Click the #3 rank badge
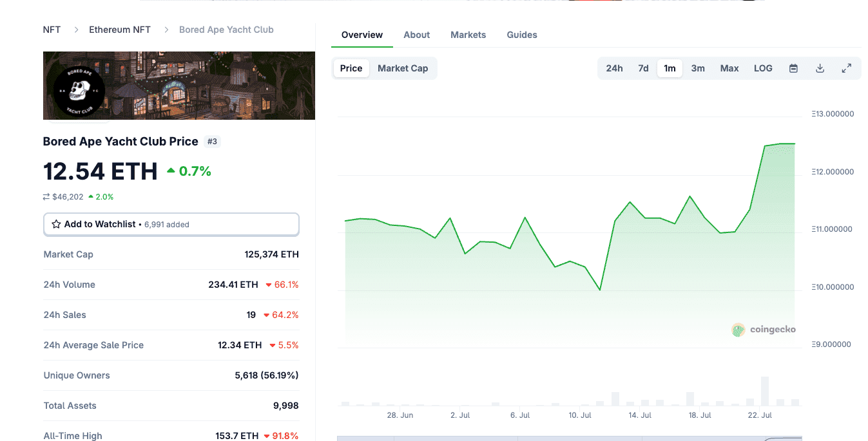The image size is (868, 441). [212, 142]
